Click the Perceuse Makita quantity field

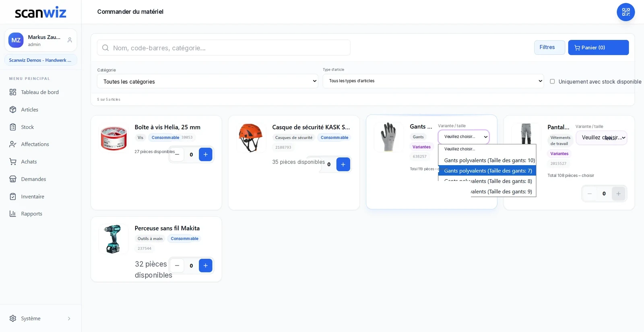(191, 266)
